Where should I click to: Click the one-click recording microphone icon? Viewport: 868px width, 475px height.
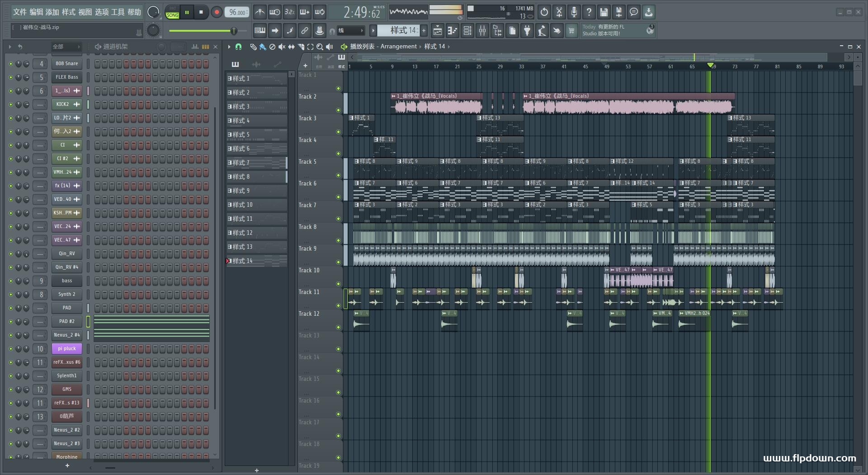[574, 12]
